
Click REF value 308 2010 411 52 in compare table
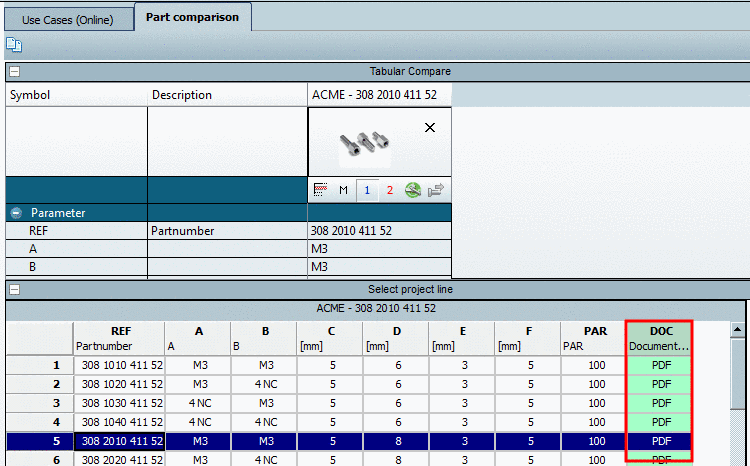click(x=380, y=231)
